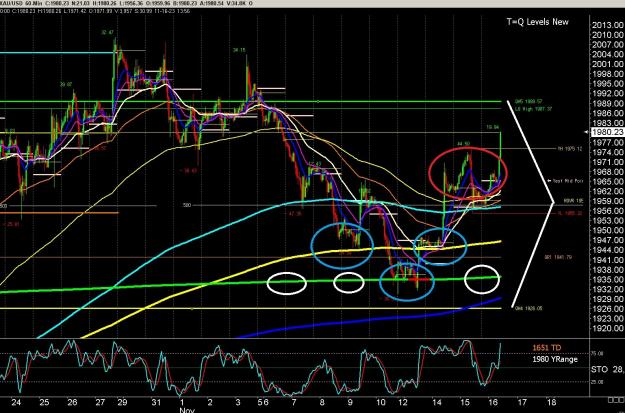Click the 'T=Q Levels New' chart label
Image resolution: width=625 pixels, height=413 pixels.
click(x=537, y=22)
